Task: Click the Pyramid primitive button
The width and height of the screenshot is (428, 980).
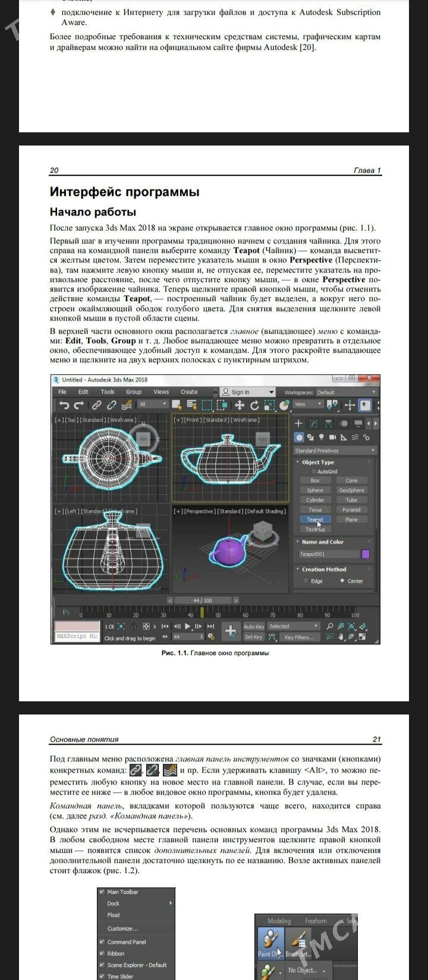Action: tap(351, 510)
